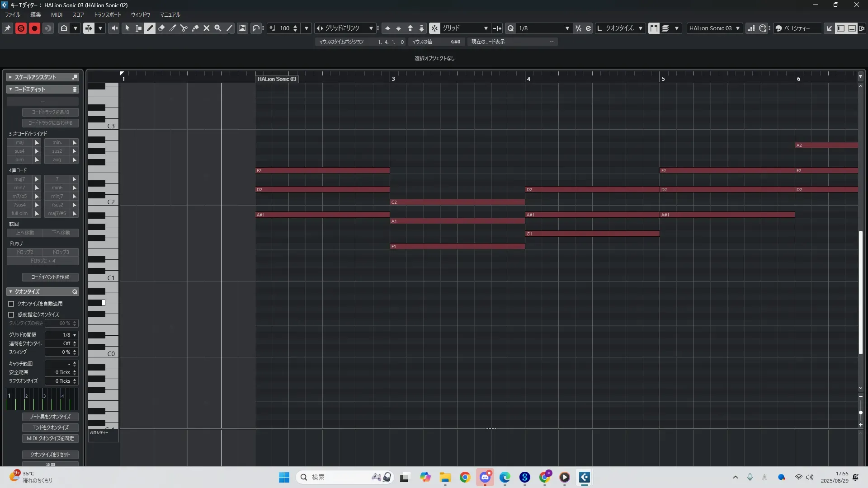Enable 感度指定クオンタイズ checkbox
868x488 pixels.
coord(11,314)
